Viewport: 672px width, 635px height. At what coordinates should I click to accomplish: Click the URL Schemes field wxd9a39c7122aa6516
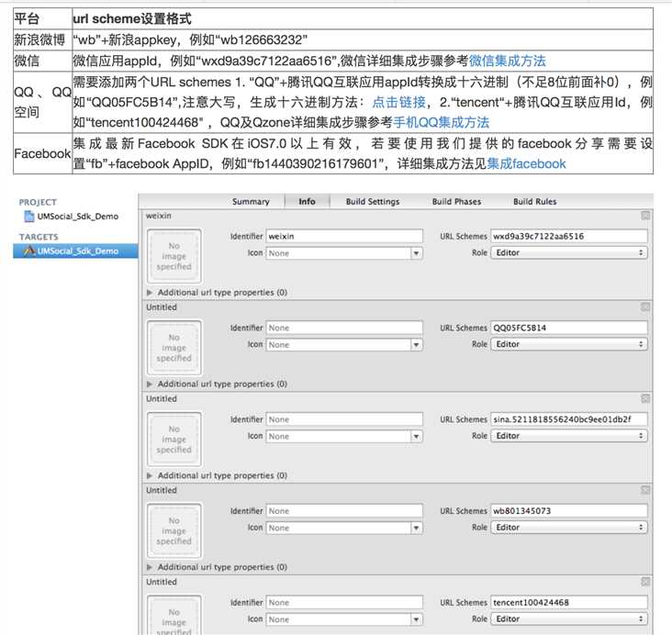[568, 236]
